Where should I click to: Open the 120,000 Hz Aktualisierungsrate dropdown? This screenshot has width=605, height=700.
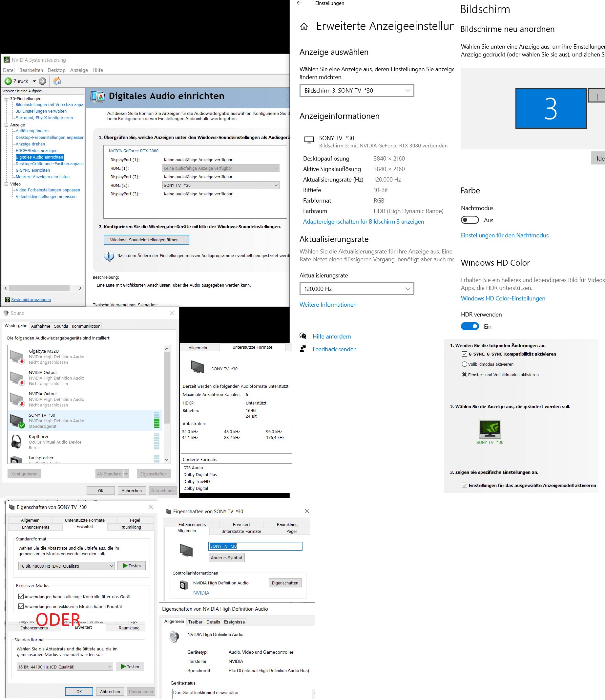(357, 289)
